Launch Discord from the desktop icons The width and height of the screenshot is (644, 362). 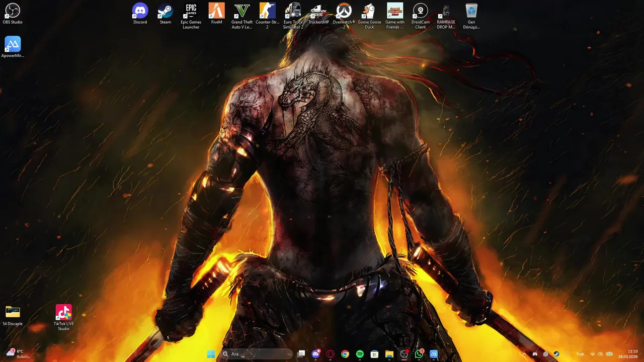(x=140, y=14)
